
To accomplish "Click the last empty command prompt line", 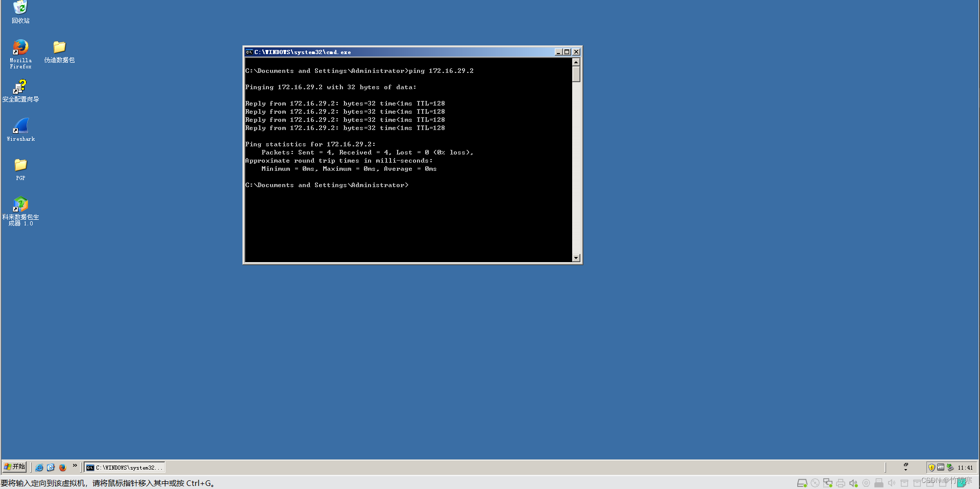I will (x=327, y=185).
